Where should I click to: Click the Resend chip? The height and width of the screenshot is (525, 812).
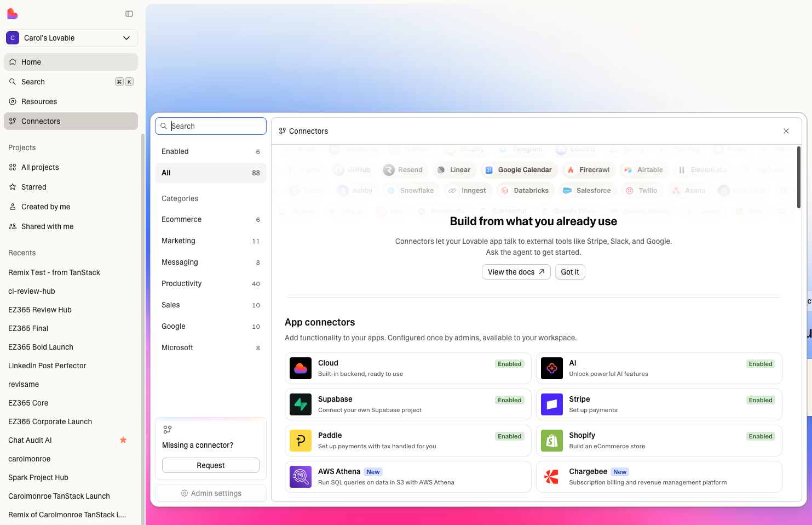[x=404, y=170]
